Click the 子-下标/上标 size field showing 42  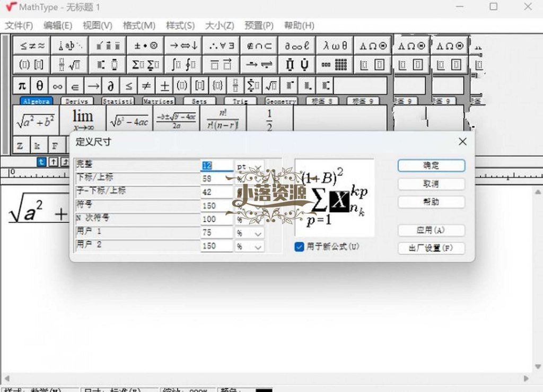(x=217, y=192)
